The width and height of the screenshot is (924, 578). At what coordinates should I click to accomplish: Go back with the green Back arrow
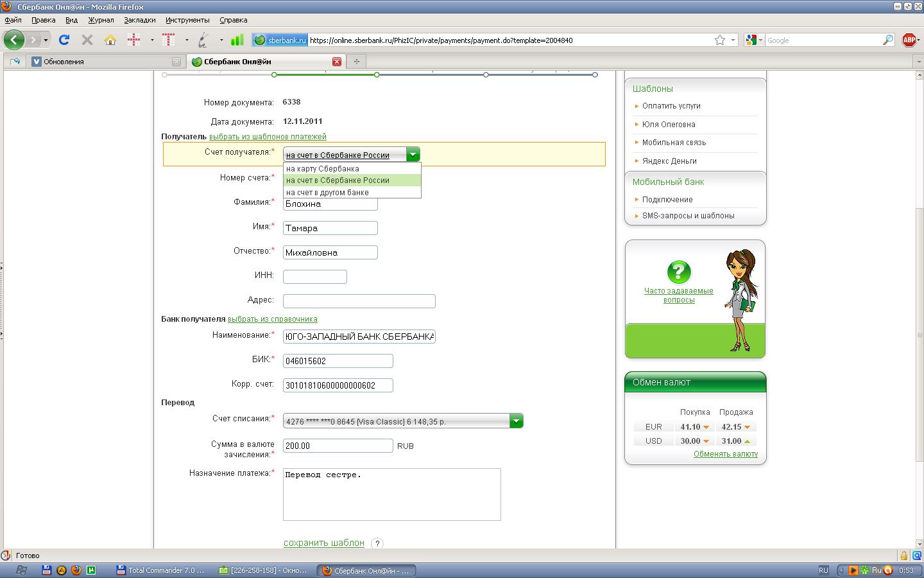pos(13,40)
